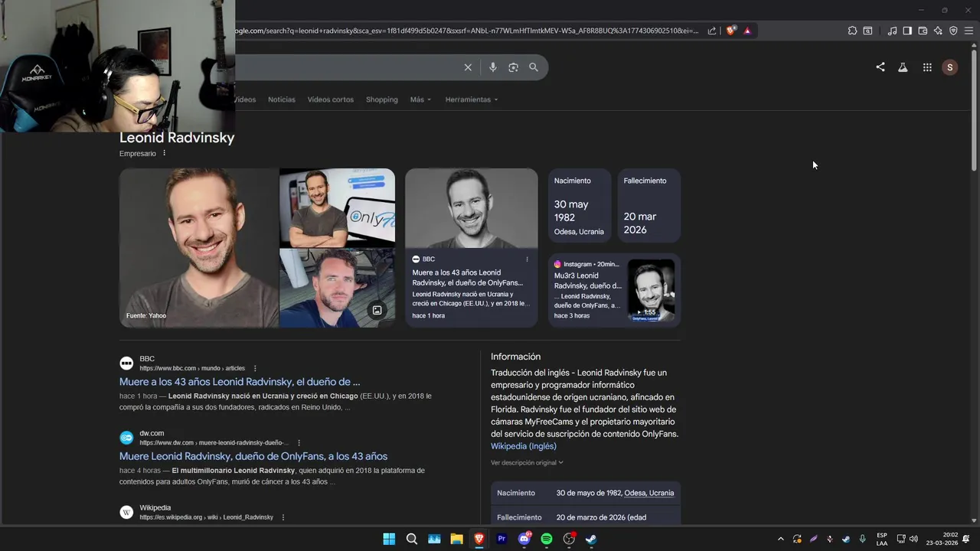
Task: Share this page from address bar
Action: pyautogui.click(x=712, y=31)
